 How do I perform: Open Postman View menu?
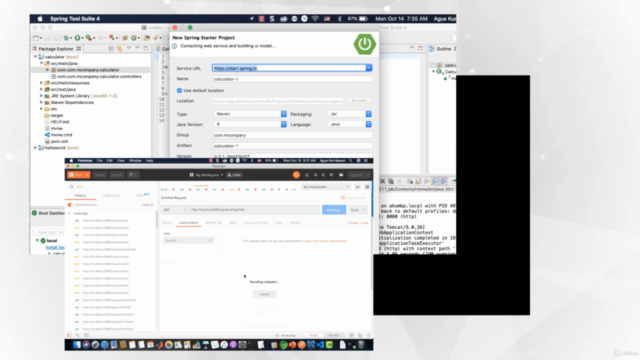(121, 161)
